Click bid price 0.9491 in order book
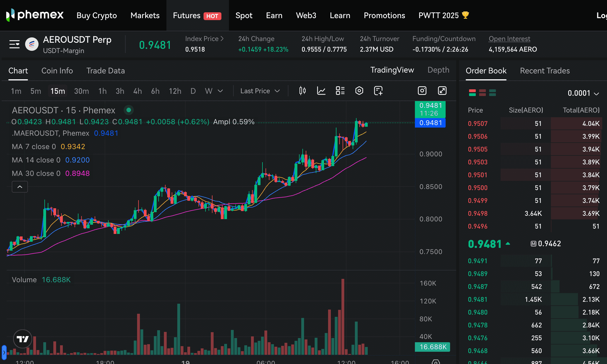 click(478, 261)
